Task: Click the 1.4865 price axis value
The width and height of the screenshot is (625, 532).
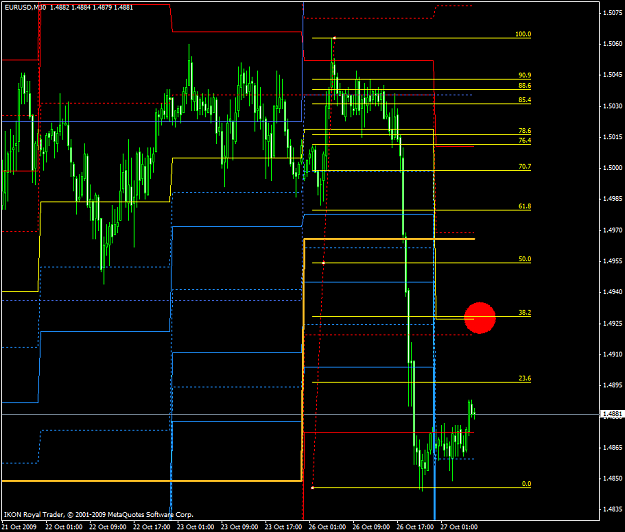Action: (x=612, y=448)
